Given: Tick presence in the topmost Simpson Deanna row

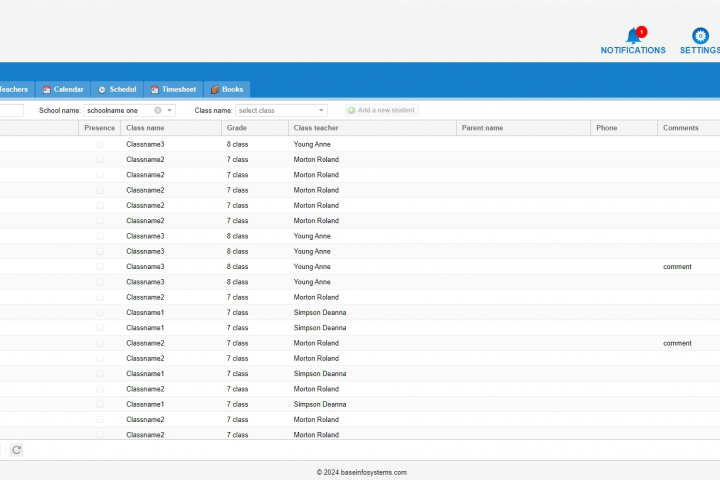Looking at the screenshot, I should (x=100, y=312).
